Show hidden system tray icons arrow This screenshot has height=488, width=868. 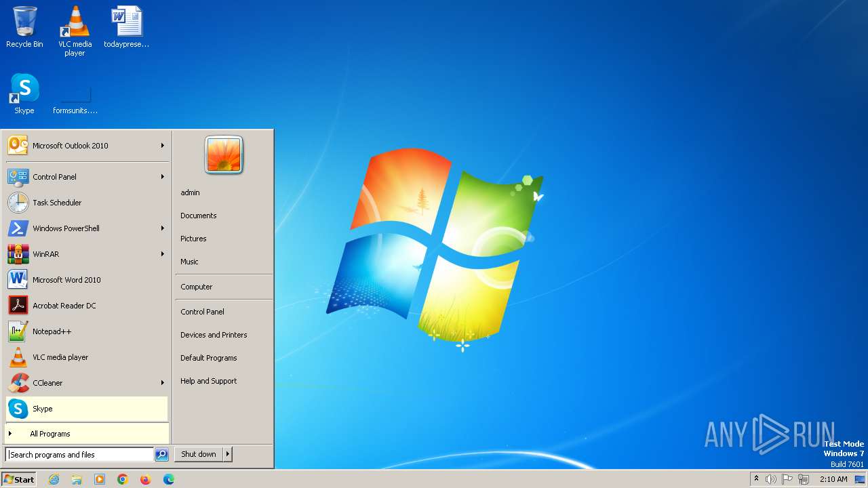coord(756,479)
